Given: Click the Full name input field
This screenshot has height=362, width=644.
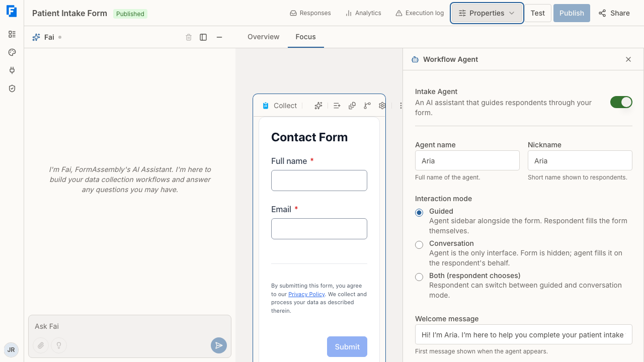Looking at the screenshot, I should [319, 180].
